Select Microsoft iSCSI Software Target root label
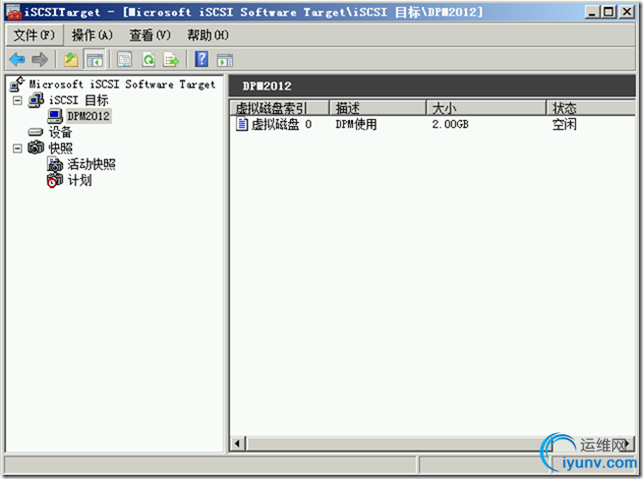This screenshot has height=479, width=643. pyautogui.click(x=122, y=84)
